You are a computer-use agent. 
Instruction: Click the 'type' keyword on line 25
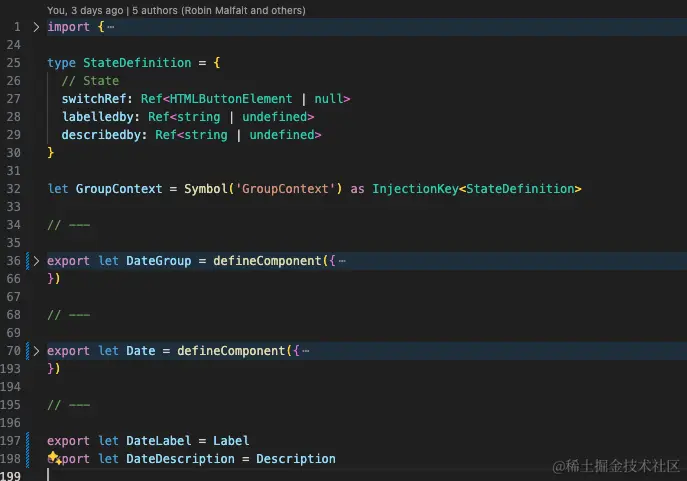click(x=61, y=63)
